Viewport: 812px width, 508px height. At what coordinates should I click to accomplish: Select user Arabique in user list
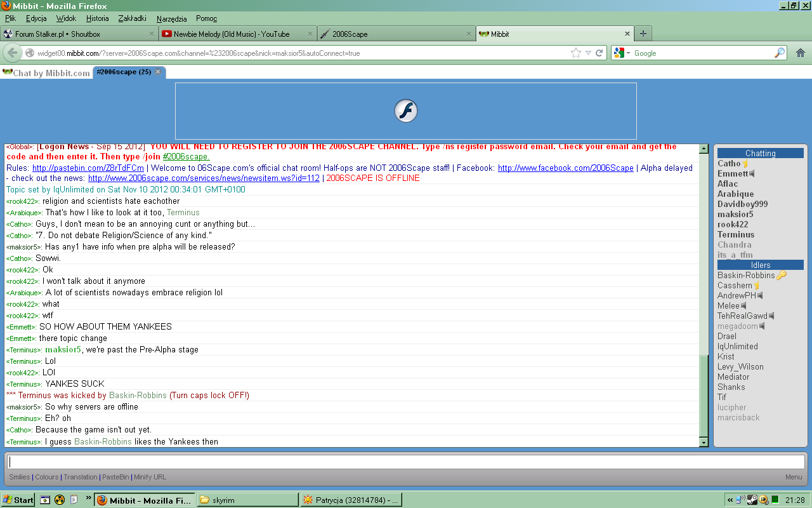coord(736,194)
